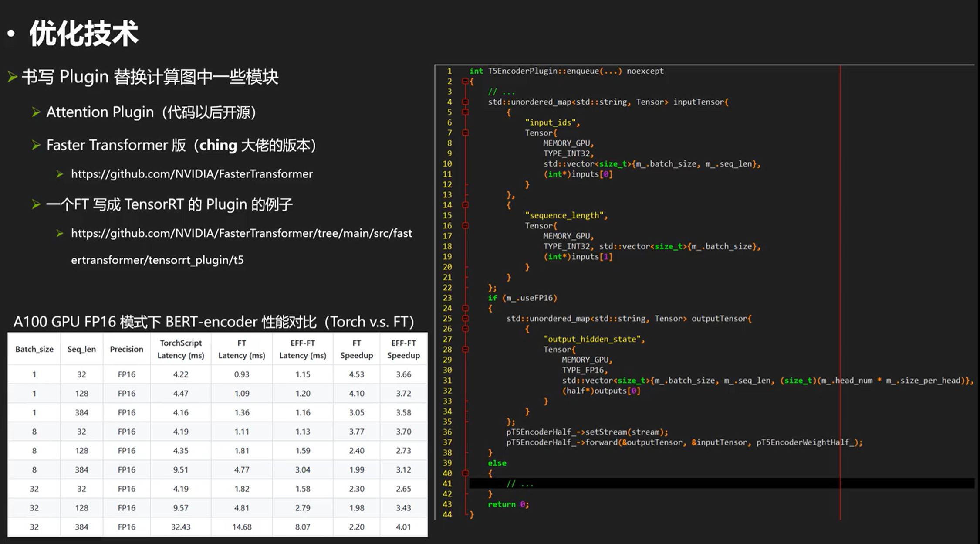Viewport: 980px width, 544px height.
Task: Click the table cell '1.36'
Action: 242,412
